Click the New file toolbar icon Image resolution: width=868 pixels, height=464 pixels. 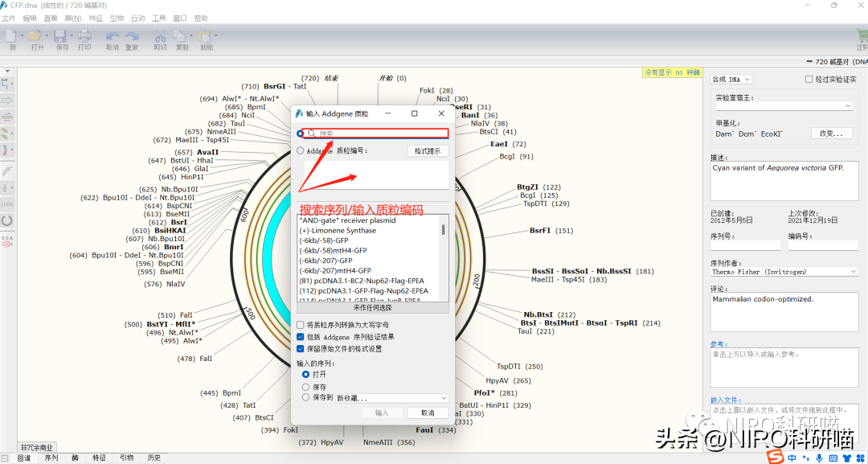pyautogui.click(x=11, y=36)
